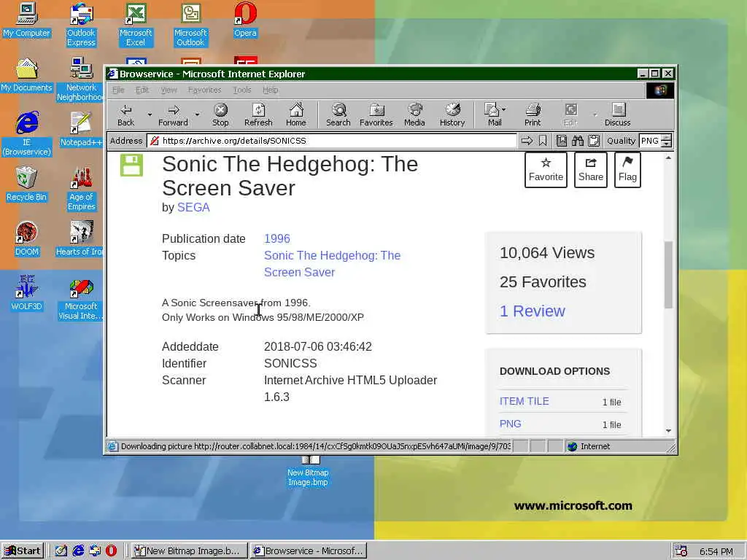Select the Network Neighborhood desktop icon
The image size is (747, 560).
coord(80,79)
